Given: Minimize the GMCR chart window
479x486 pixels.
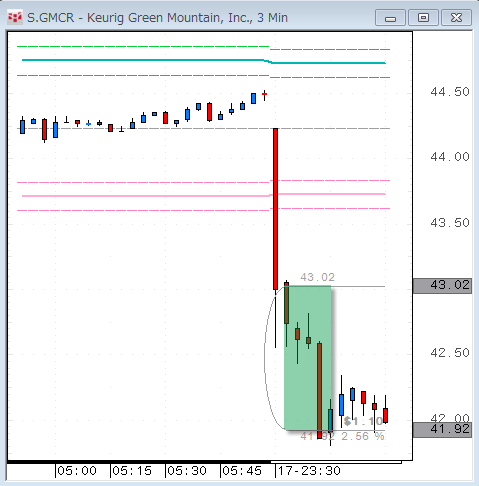Looking at the screenshot, I should pyautogui.click(x=390, y=18).
